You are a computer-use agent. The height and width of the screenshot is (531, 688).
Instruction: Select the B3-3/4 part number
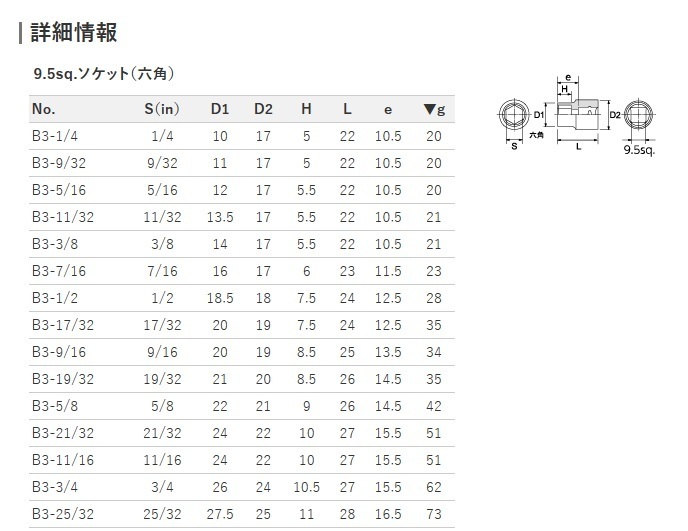[55, 487]
